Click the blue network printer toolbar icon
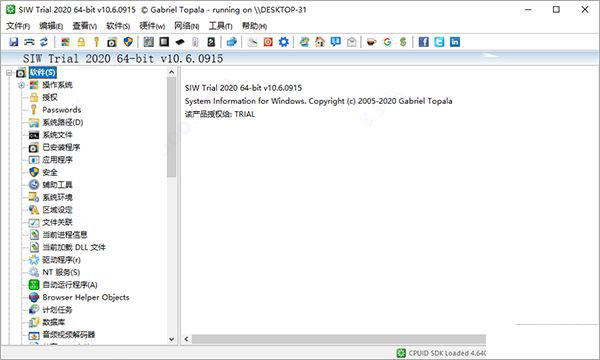 click(232, 42)
